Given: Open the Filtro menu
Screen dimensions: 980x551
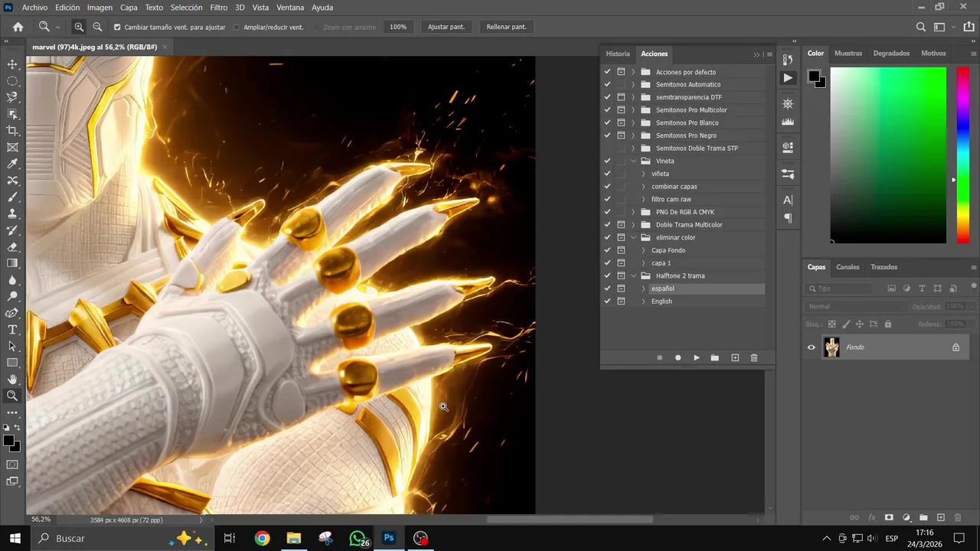Looking at the screenshot, I should [x=219, y=8].
